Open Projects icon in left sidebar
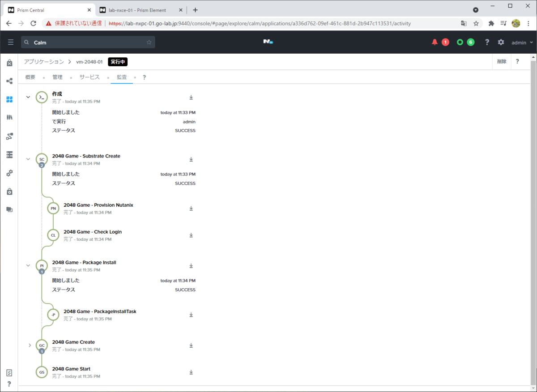The height and width of the screenshot is (392, 537). point(9,209)
